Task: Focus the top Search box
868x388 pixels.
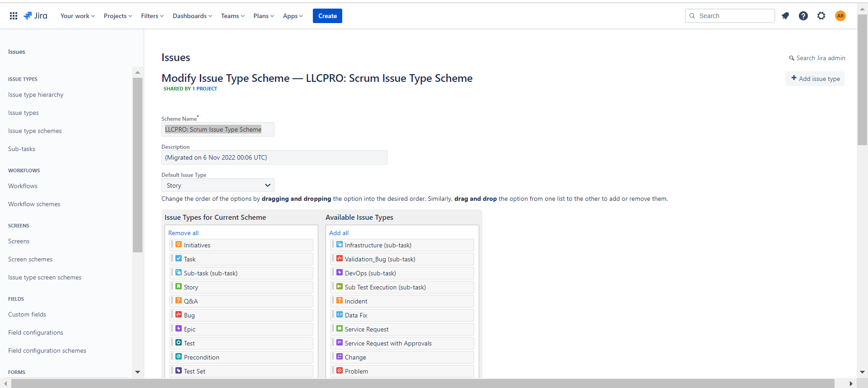Action: tap(730, 16)
